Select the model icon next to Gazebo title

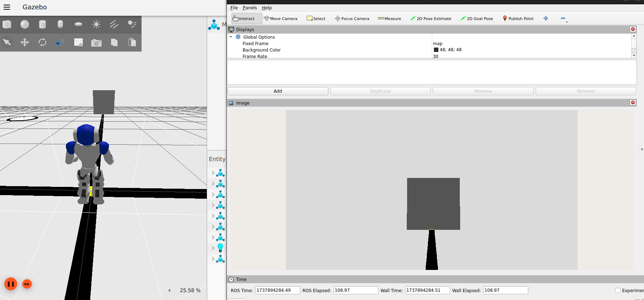click(214, 25)
